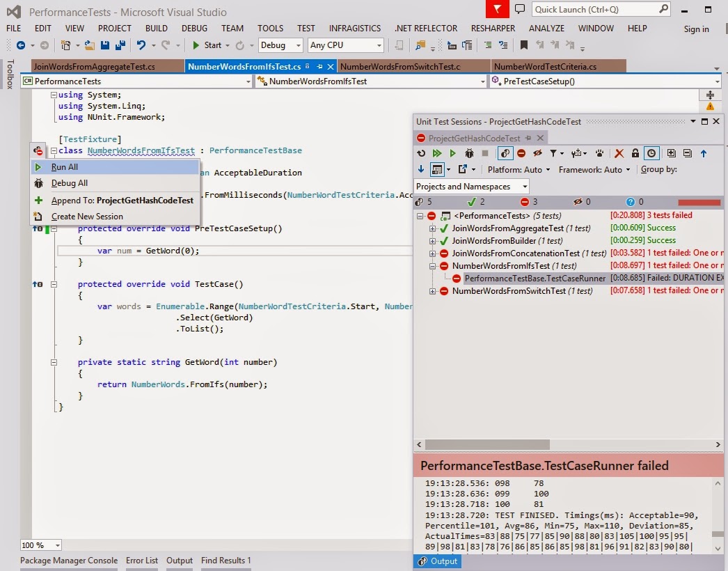
Task: Click the test tree horizontal scrollbar thumb
Action: click(487, 445)
